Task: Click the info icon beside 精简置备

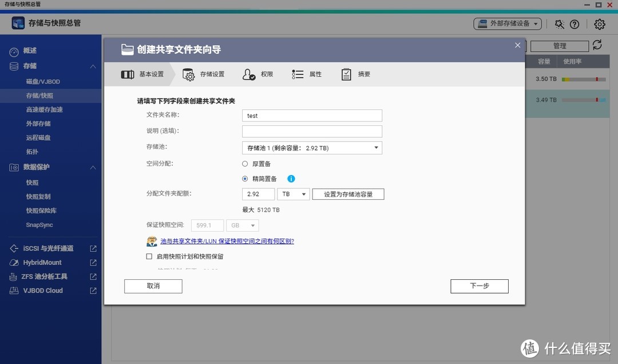Action: point(291,179)
